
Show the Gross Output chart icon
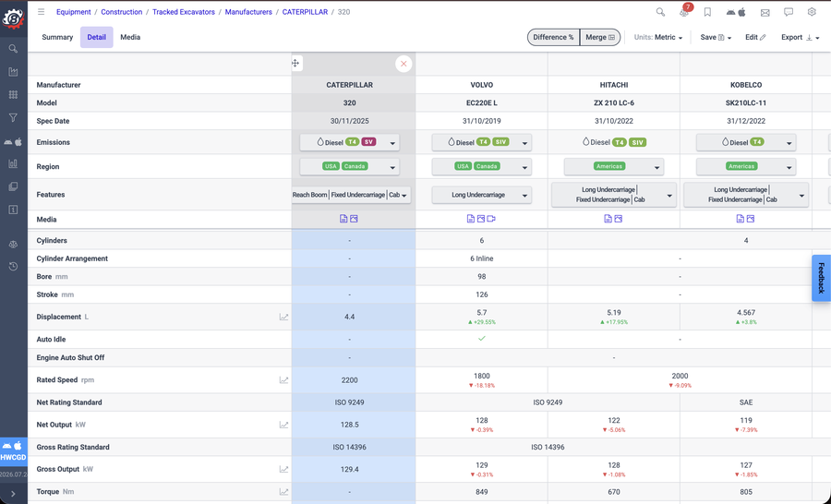pos(284,469)
